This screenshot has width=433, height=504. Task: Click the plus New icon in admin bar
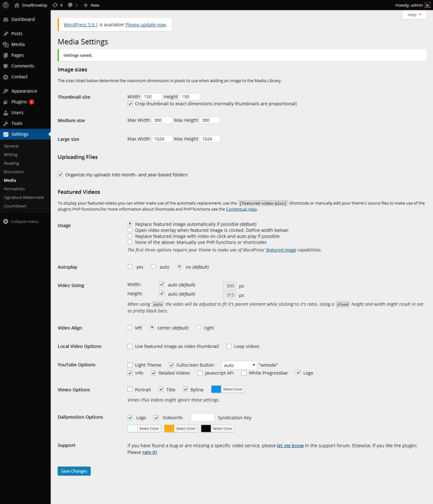coord(86,5)
